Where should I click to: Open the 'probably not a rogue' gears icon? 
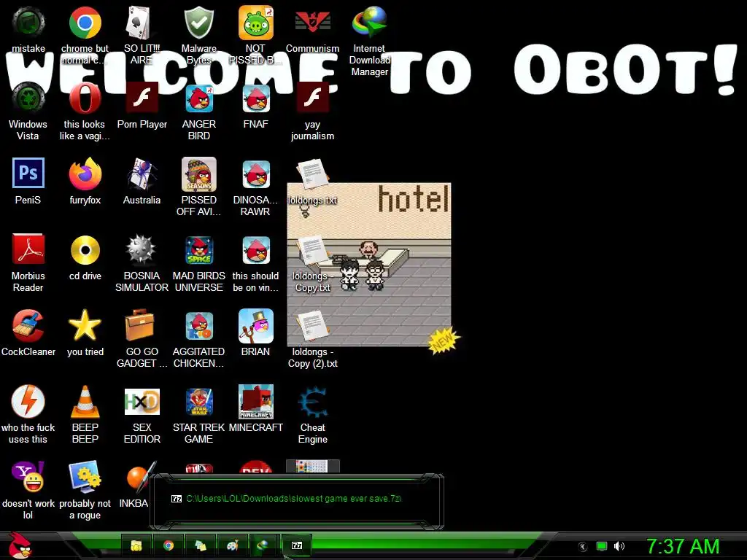(85, 477)
